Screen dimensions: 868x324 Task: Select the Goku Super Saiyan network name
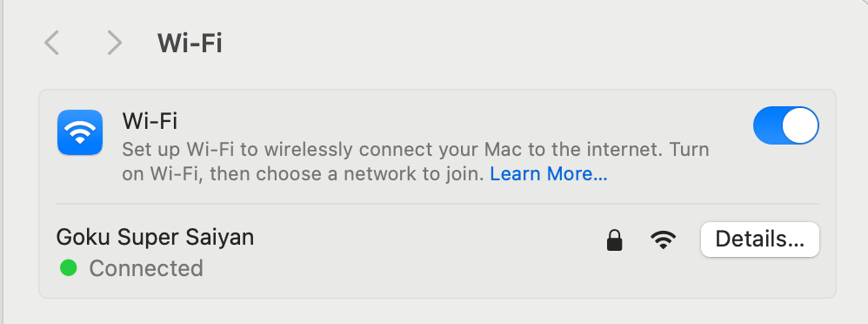pyautogui.click(x=155, y=238)
